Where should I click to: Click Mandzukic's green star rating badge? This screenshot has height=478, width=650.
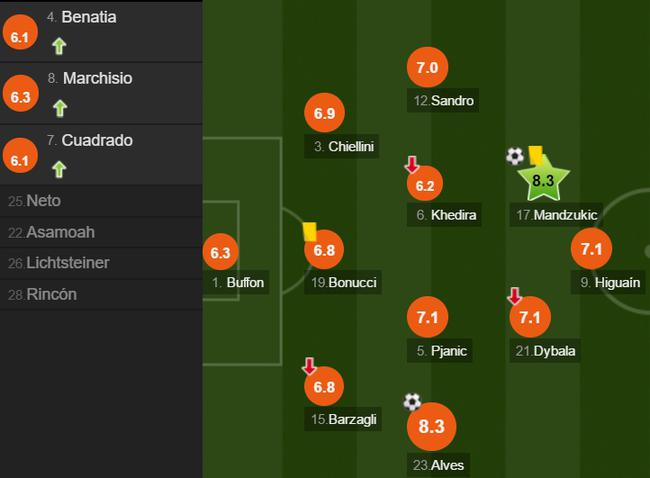click(543, 181)
